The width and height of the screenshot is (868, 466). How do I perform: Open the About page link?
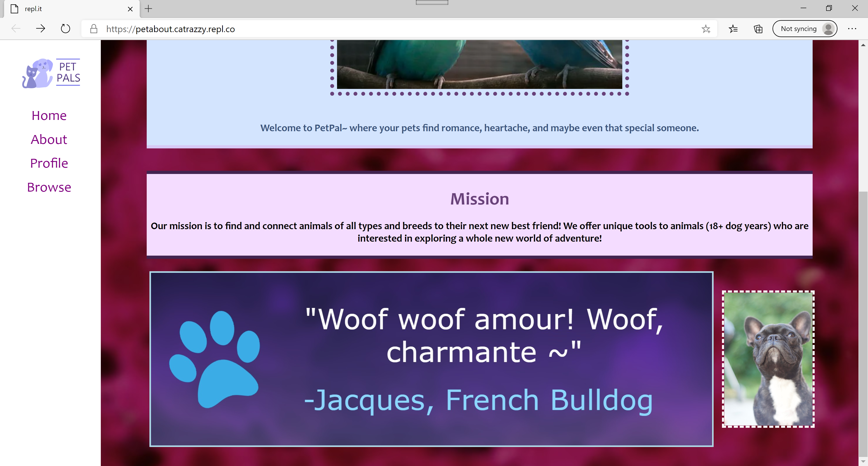click(x=49, y=140)
